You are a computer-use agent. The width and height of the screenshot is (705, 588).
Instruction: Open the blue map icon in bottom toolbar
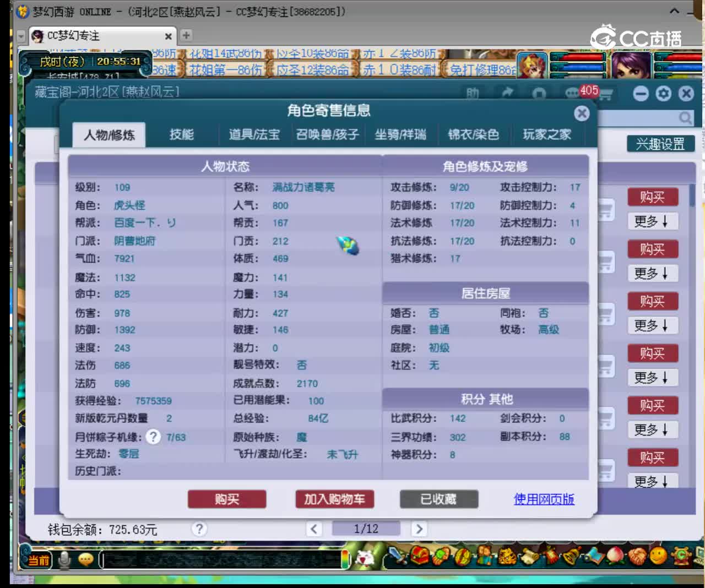coord(594,557)
